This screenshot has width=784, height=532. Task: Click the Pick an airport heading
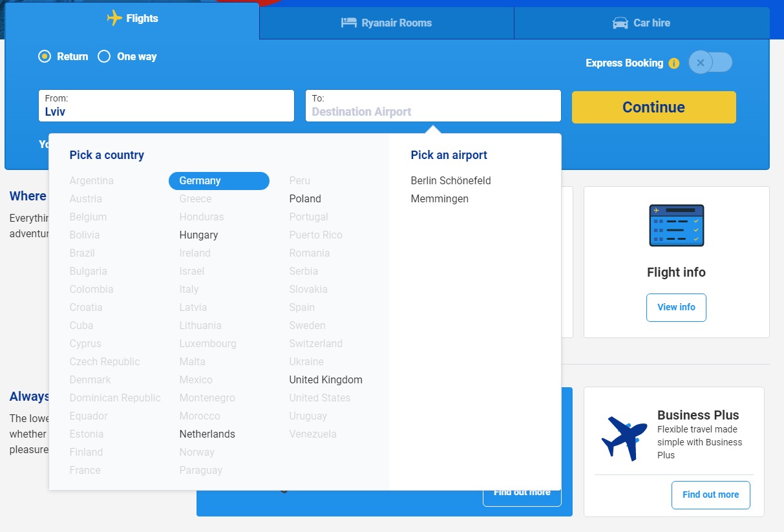[x=449, y=155]
